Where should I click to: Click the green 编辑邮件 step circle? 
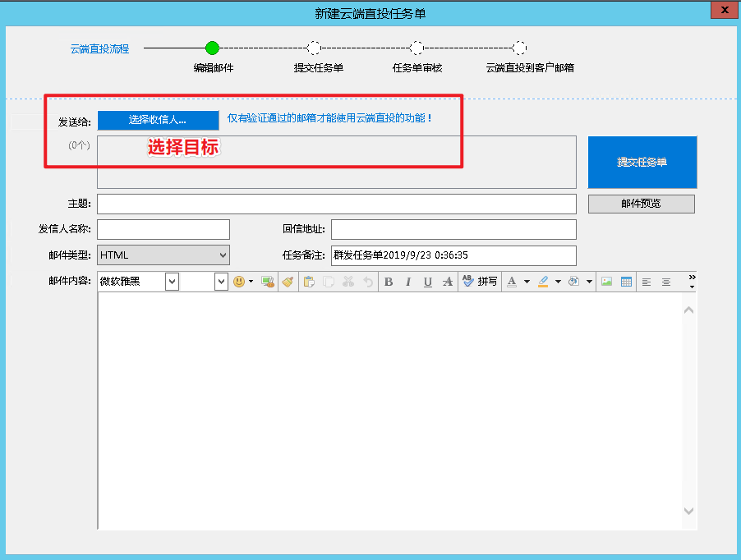pos(213,48)
